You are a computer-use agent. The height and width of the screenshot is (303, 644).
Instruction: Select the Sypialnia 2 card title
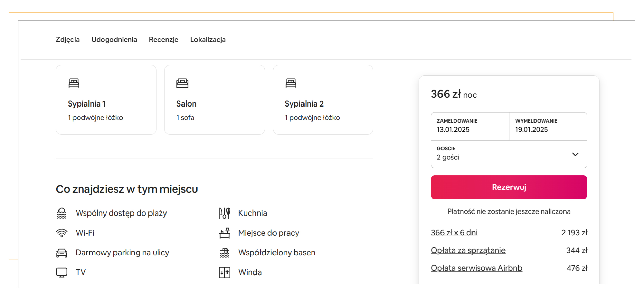click(x=304, y=104)
